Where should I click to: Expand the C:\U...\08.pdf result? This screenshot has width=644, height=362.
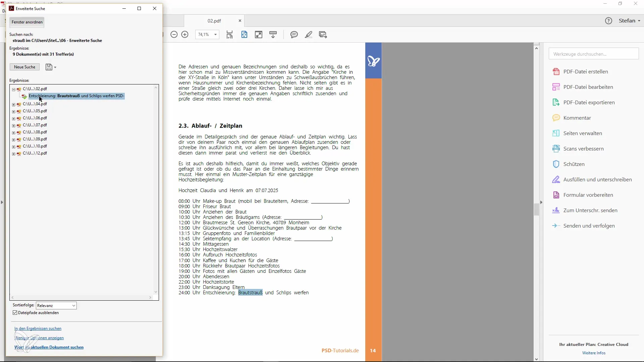pyautogui.click(x=14, y=133)
